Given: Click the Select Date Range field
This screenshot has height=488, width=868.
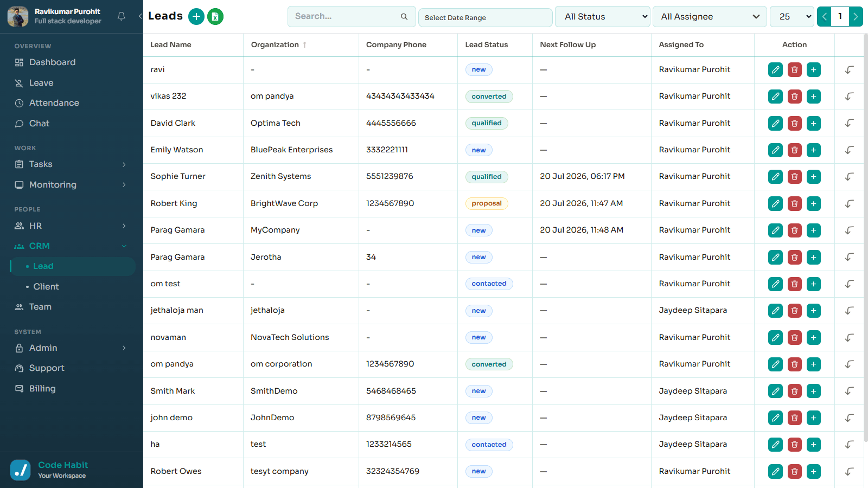Looking at the screenshot, I should point(486,17).
